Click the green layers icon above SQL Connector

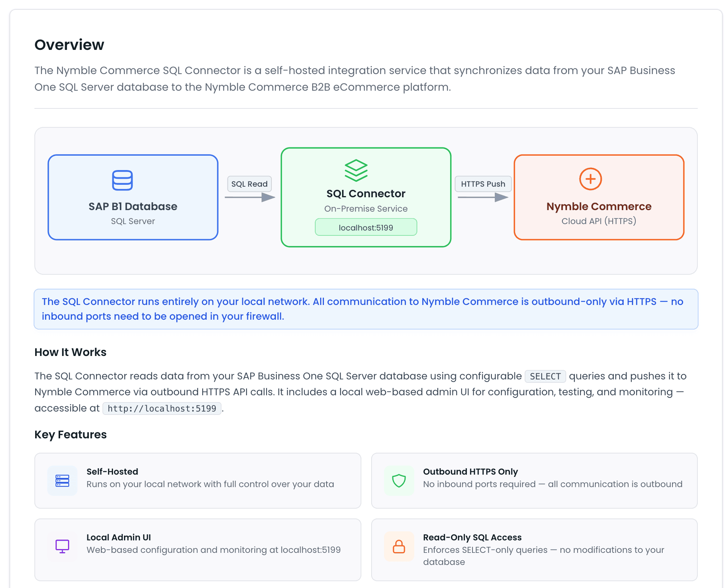356,170
